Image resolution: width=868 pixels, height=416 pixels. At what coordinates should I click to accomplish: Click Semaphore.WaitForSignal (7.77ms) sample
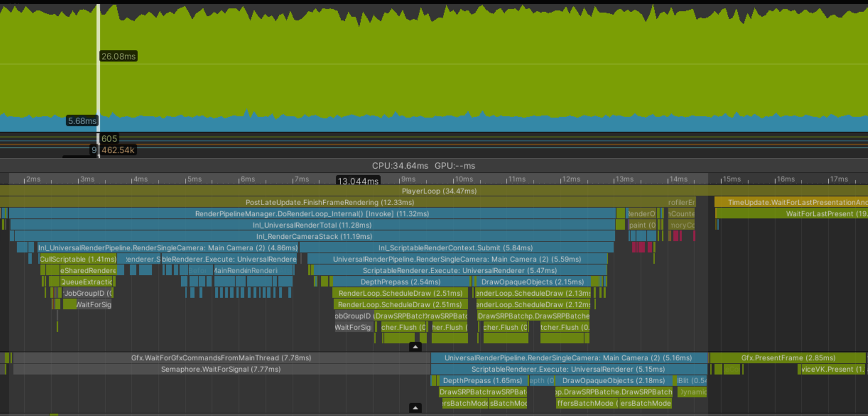point(221,369)
